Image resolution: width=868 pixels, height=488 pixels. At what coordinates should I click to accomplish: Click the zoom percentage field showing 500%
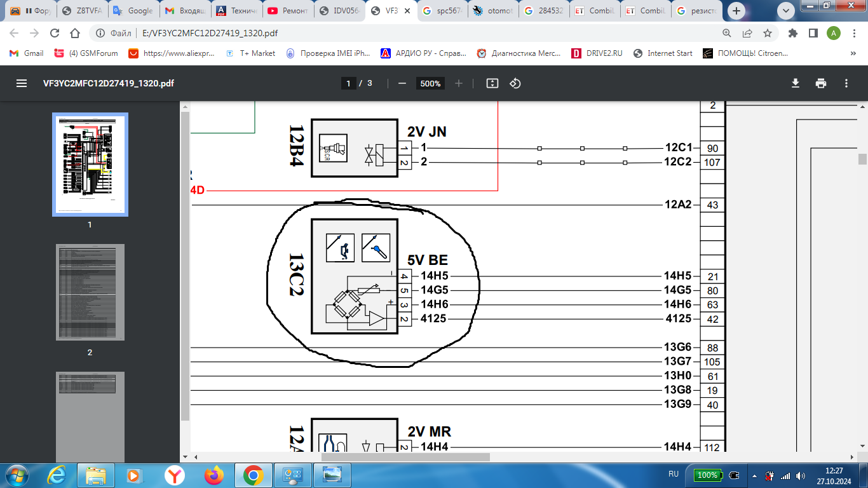(430, 83)
